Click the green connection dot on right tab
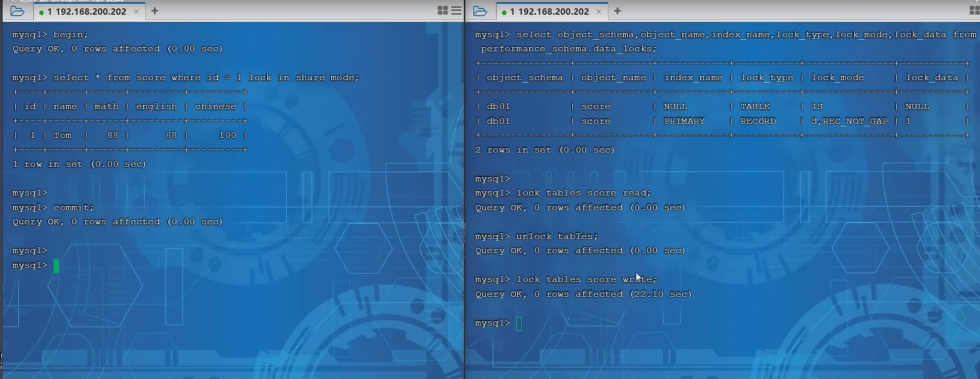 pyautogui.click(x=504, y=12)
